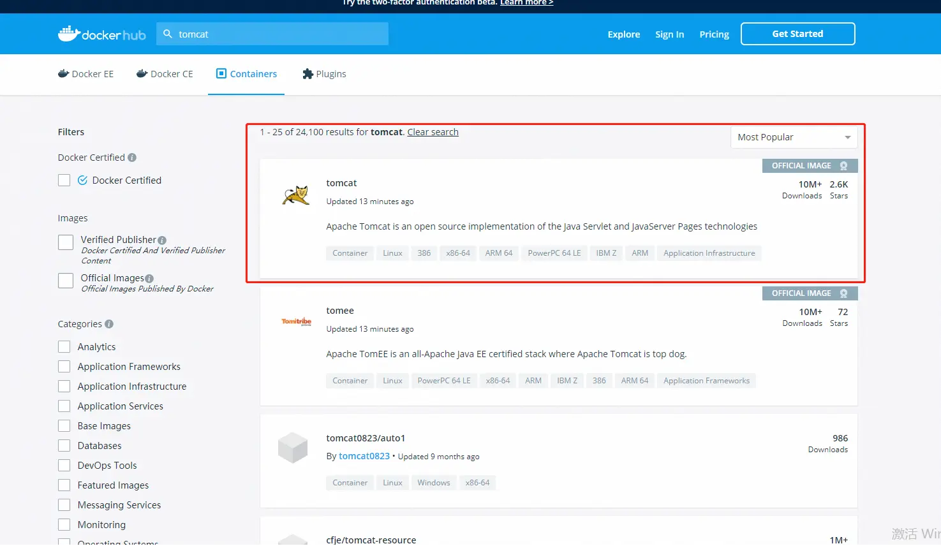Enable the Official Images filter
This screenshot has height=560, width=941.
[x=66, y=281]
